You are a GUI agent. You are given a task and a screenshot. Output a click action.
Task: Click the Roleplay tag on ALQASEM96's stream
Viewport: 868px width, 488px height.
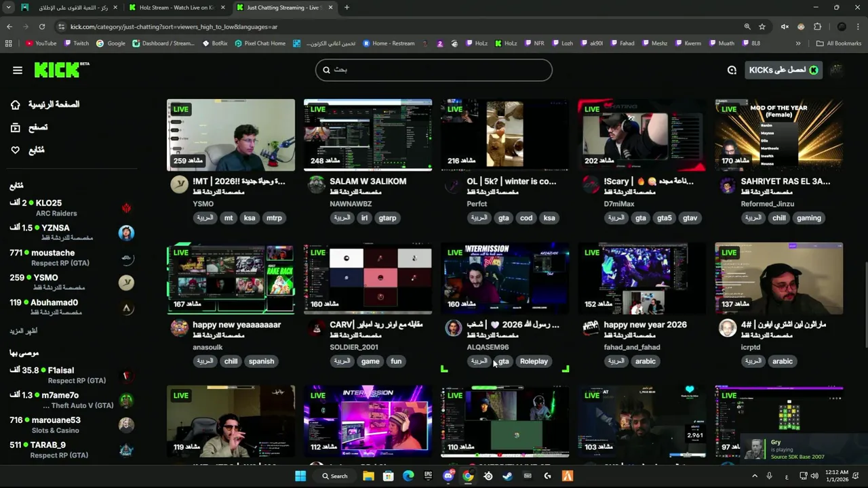534,361
